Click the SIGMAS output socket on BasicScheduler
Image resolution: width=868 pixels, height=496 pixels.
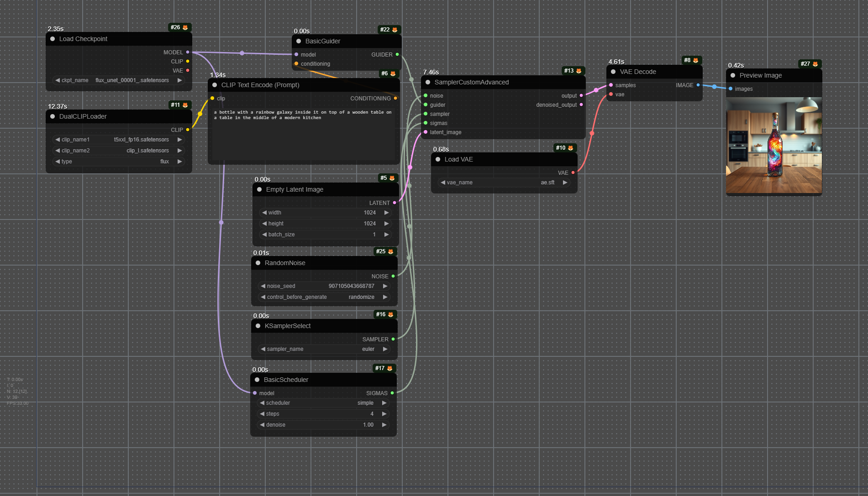coord(392,393)
